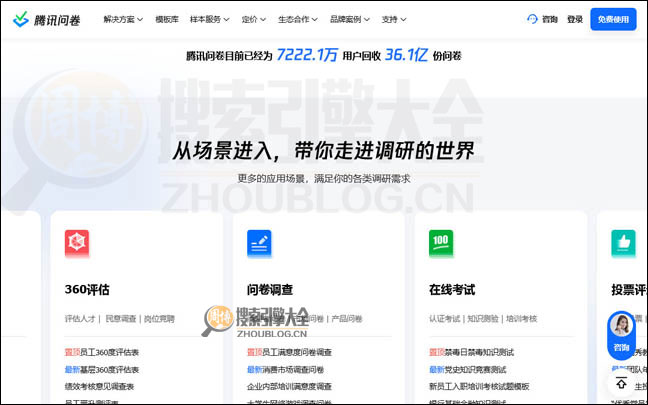Click the 7222.1万 user count figure
This screenshot has height=405, width=648.
pos(307,55)
